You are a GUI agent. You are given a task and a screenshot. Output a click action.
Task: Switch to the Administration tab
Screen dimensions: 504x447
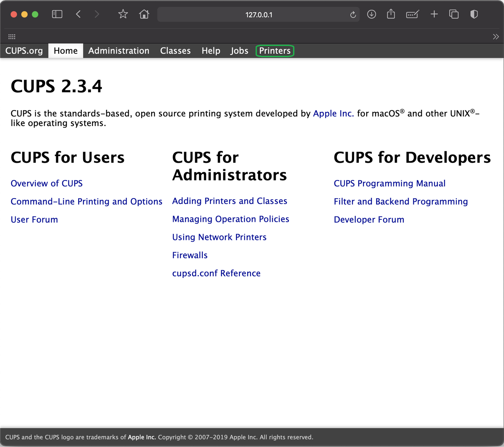(119, 51)
